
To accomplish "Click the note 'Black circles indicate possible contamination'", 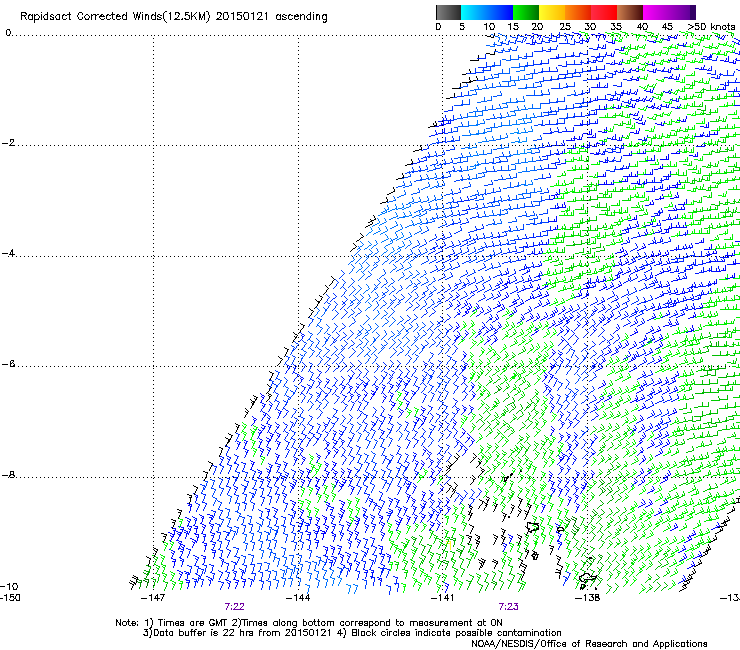I will [x=456, y=633].
